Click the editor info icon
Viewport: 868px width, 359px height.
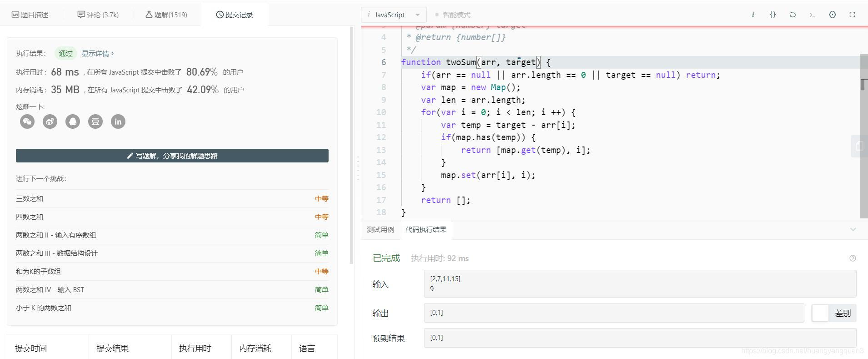pos(753,15)
